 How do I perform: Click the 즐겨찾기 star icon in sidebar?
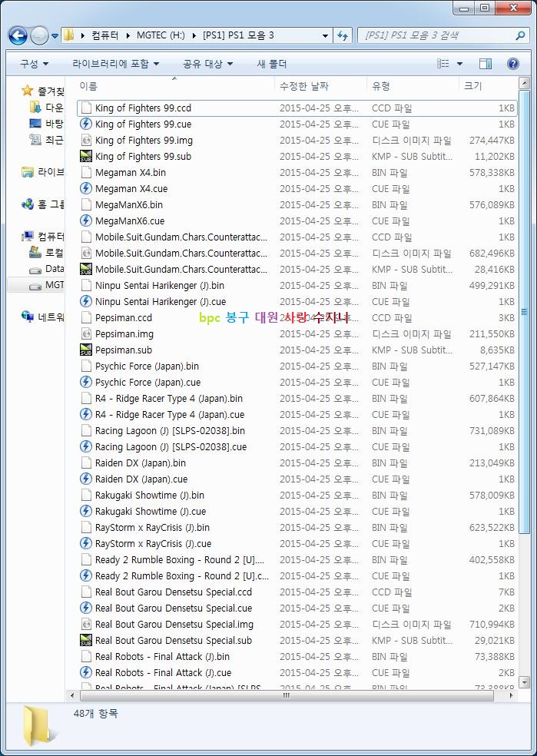pos(28,91)
